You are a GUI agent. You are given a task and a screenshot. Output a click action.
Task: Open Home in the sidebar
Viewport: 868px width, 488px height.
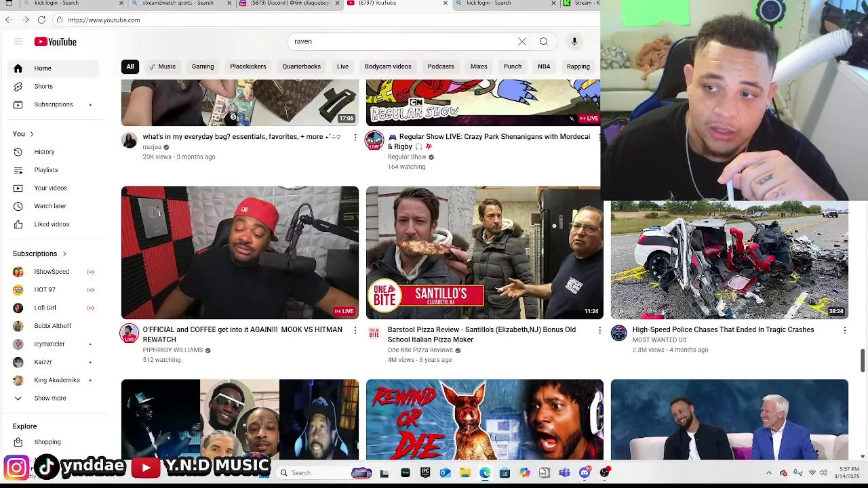(x=54, y=68)
